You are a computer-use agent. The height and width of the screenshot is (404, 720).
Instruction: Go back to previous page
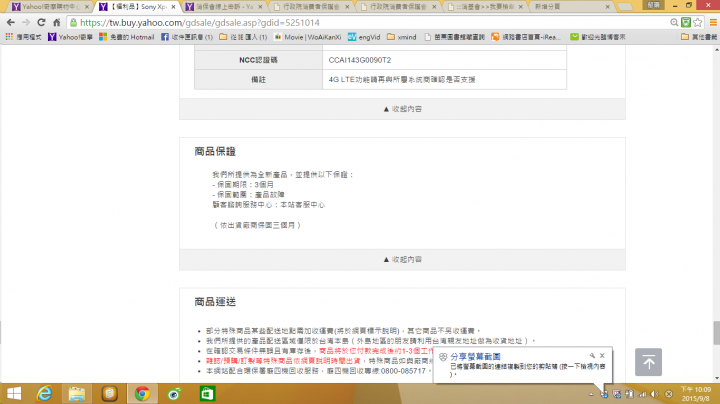[x=11, y=22]
